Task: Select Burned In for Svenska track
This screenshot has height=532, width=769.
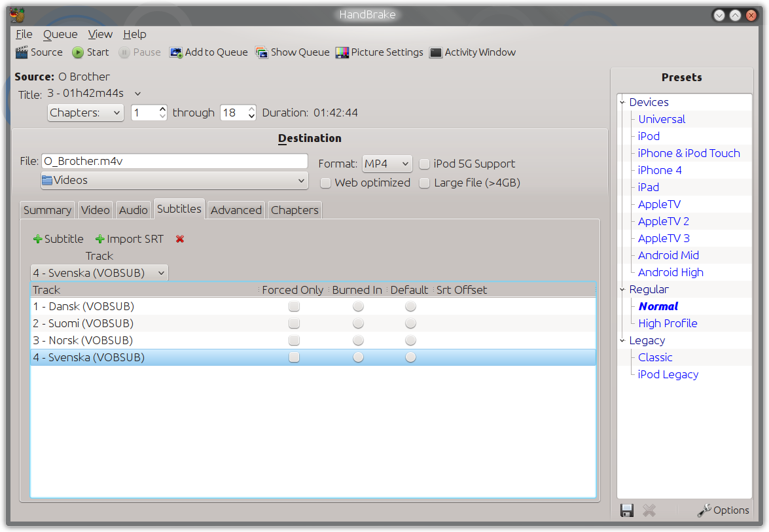Action: 359,357
